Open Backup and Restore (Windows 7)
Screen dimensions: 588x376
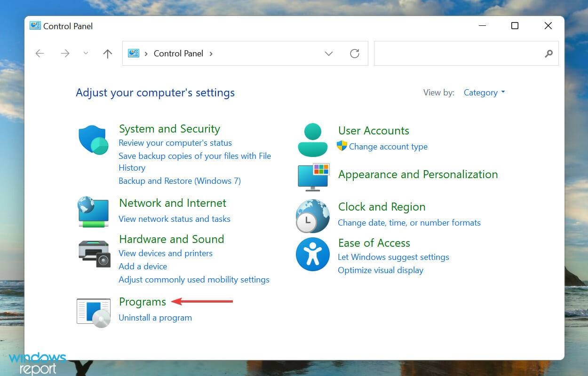(179, 180)
